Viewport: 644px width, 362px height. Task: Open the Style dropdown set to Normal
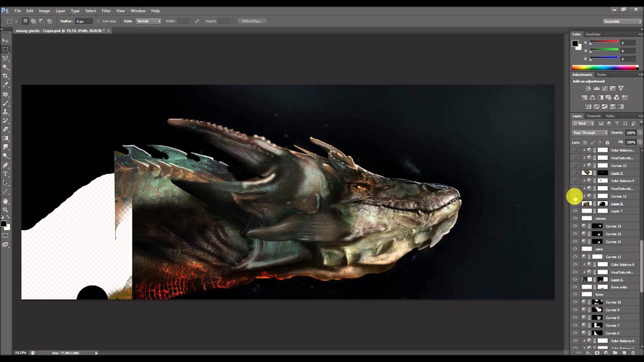pyautogui.click(x=148, y=21)
